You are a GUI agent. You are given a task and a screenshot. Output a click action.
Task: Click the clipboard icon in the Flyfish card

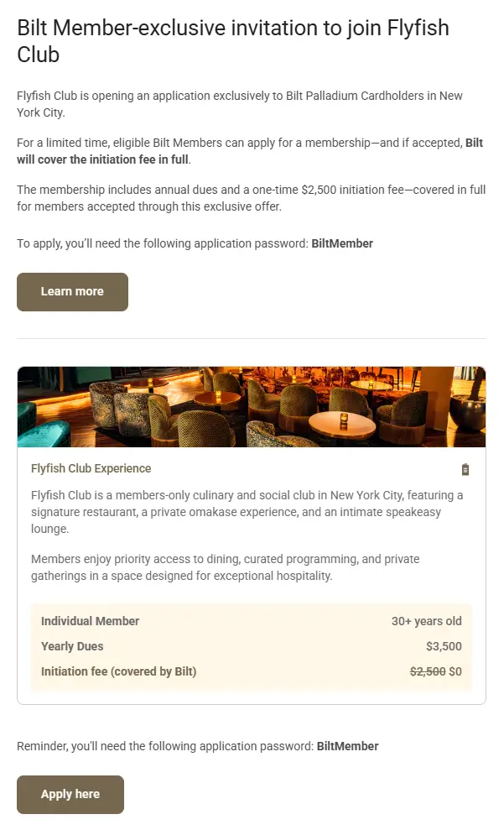465,469
